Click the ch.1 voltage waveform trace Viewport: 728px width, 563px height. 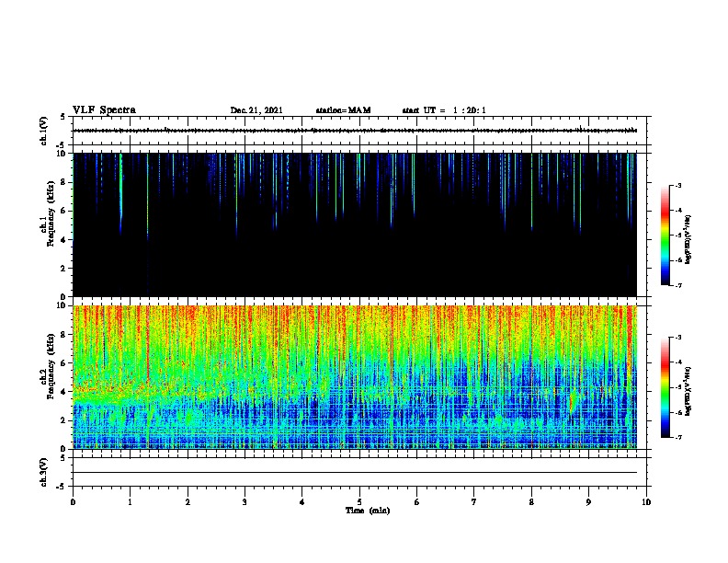tap(355, 131)
